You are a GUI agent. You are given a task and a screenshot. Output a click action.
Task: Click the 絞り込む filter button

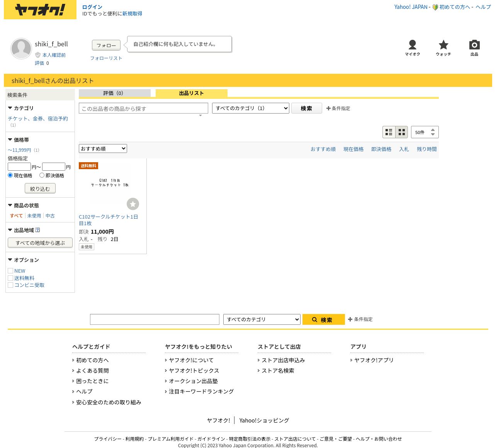tap(40, 188)
